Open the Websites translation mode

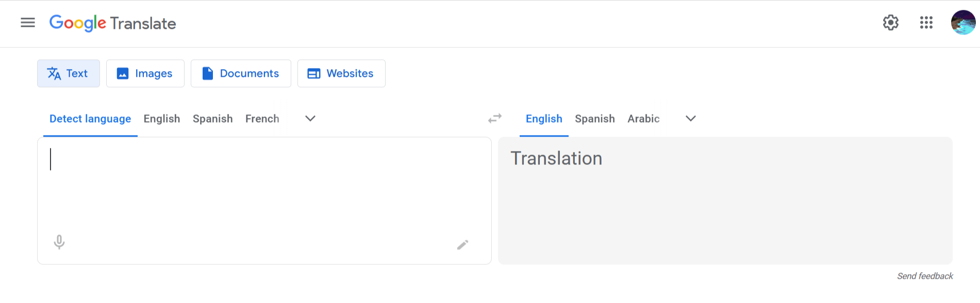(341, 74)
